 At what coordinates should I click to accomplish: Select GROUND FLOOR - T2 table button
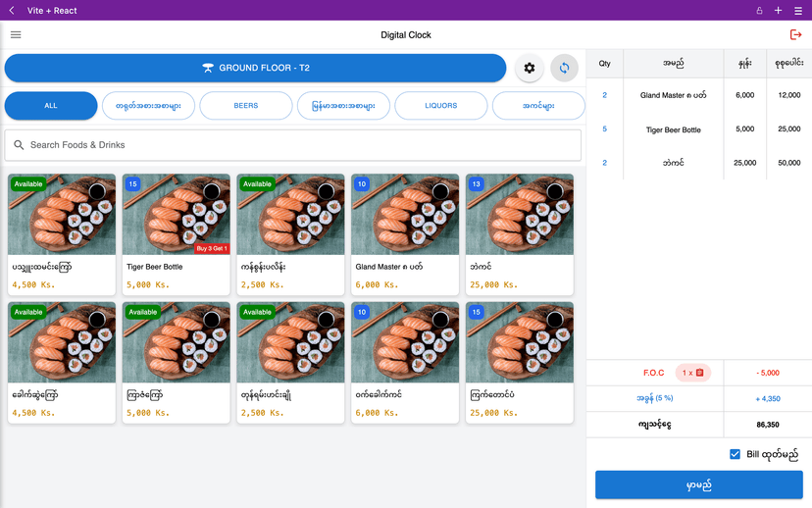[255, 68]
